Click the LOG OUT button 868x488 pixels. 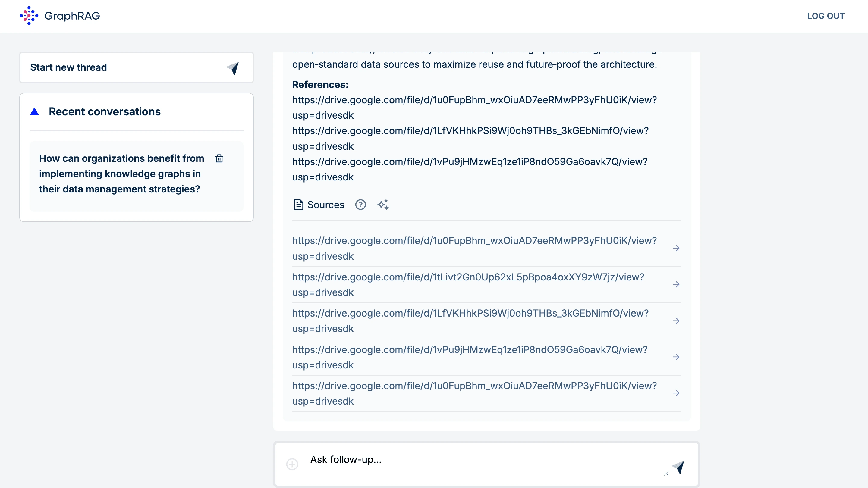click(826, 16)
